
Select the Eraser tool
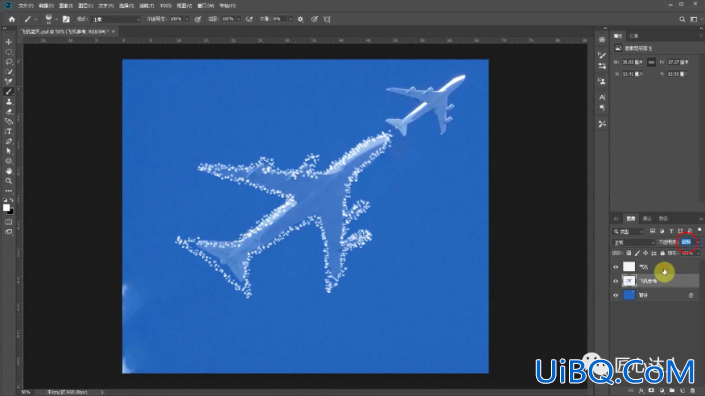point(9,111)
